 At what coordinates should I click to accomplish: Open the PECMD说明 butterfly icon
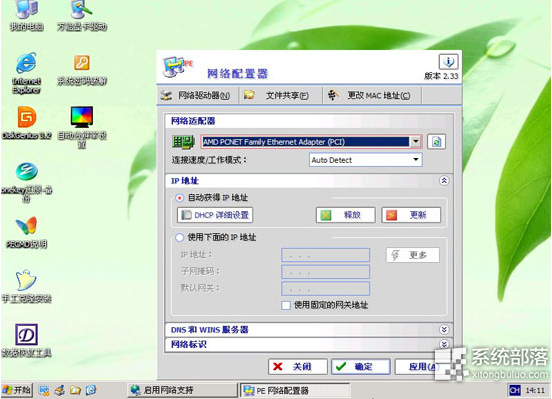pyautogui.click(x=27, y=232)
